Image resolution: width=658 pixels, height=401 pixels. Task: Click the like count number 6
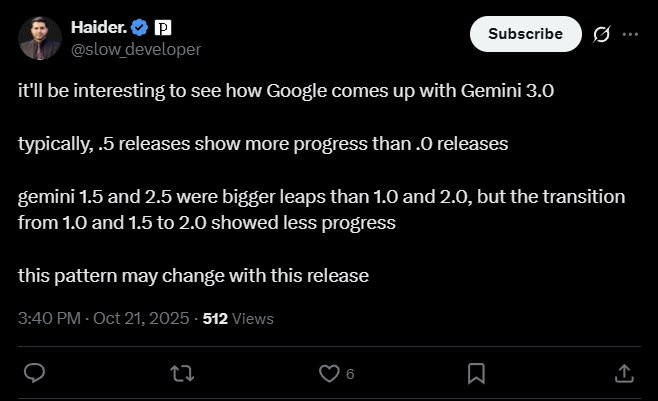pyautogui.click(x=350, y=374)
